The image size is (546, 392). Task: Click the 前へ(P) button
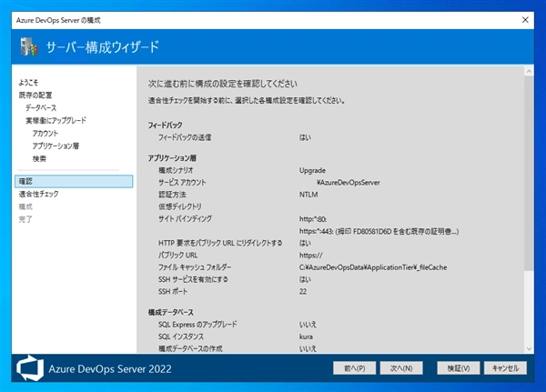tap(355, 368)
